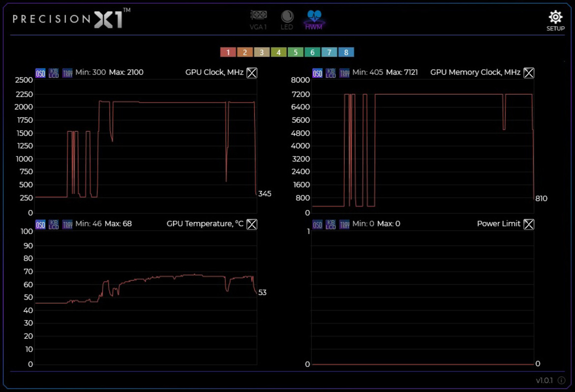Click the current Memory Clock value 810
Screen dimensions: 575x392
pyautogui.click(x=541, y=198)
